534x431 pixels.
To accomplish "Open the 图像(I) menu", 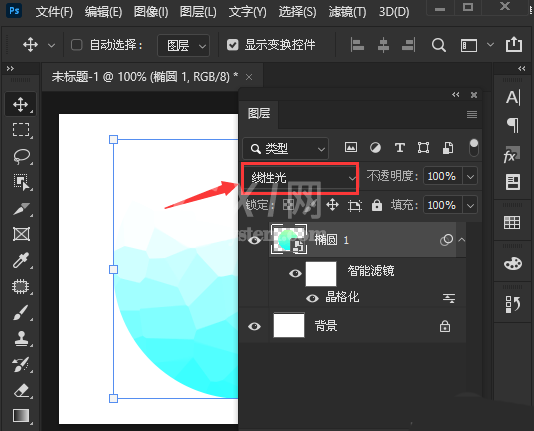I will click(x=151, y=12).
